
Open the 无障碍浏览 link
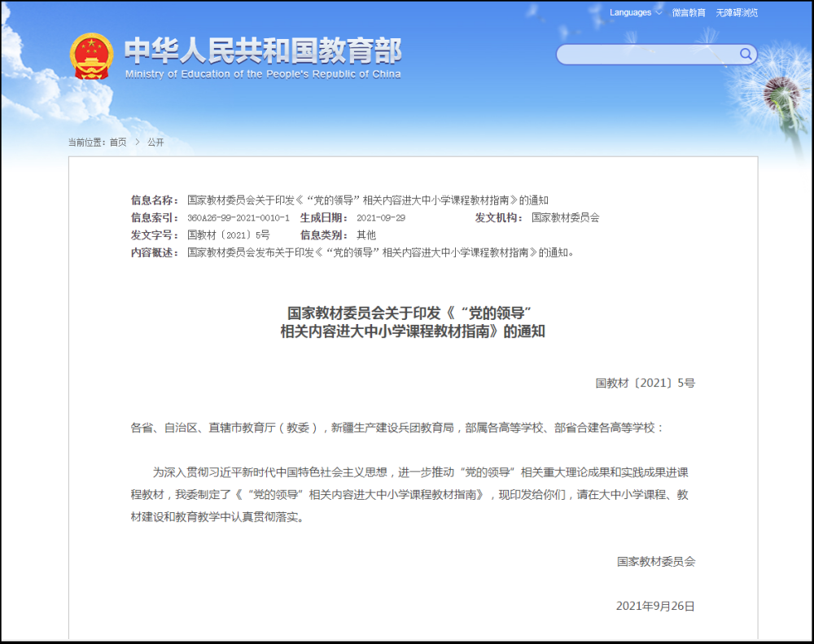737,12
